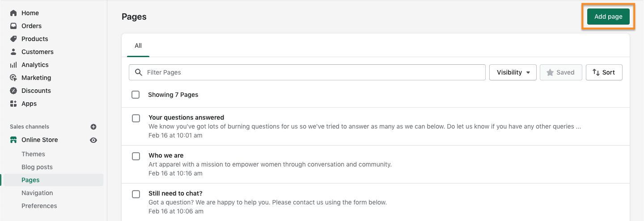Select the Customers person icon
The image size is (644, 221).
[13, 52]
